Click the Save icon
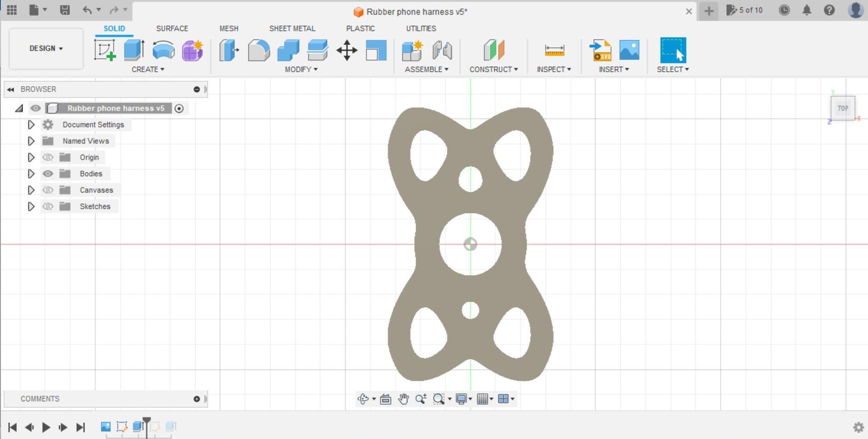 coord(65,10)
